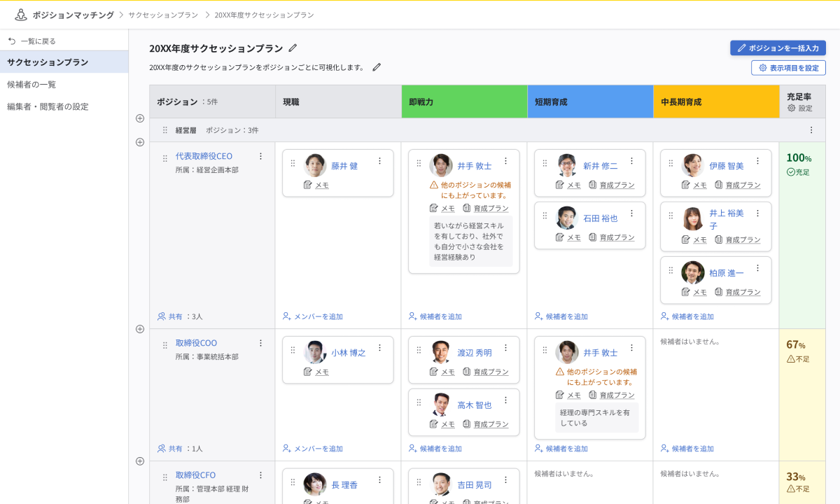This screenshot has height=504, width=840.
Task: Open the row menu for 代表取締役CEO
Action: pos(260,156)
